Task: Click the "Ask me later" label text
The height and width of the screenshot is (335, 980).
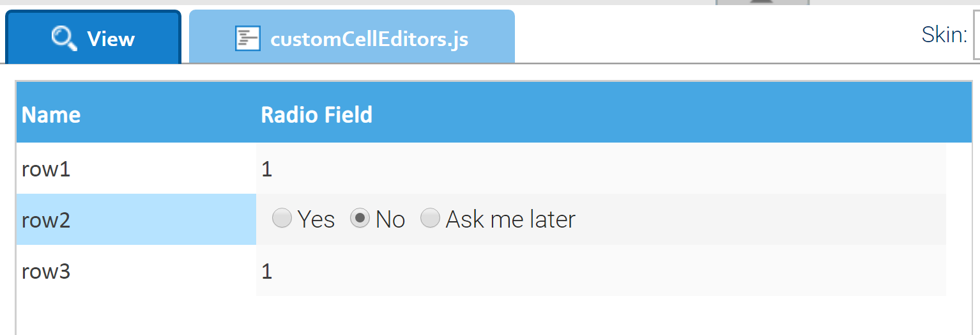Action: coord(510,219)
